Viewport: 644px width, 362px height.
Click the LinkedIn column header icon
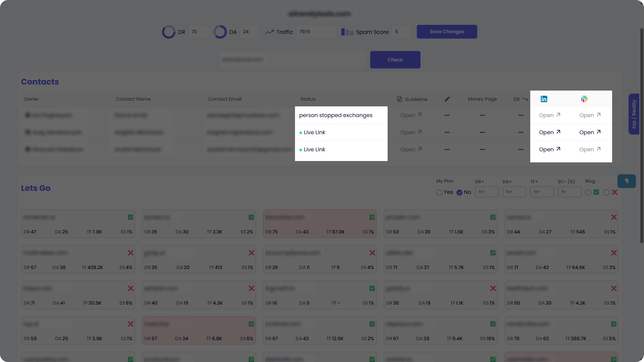point(544,99)
